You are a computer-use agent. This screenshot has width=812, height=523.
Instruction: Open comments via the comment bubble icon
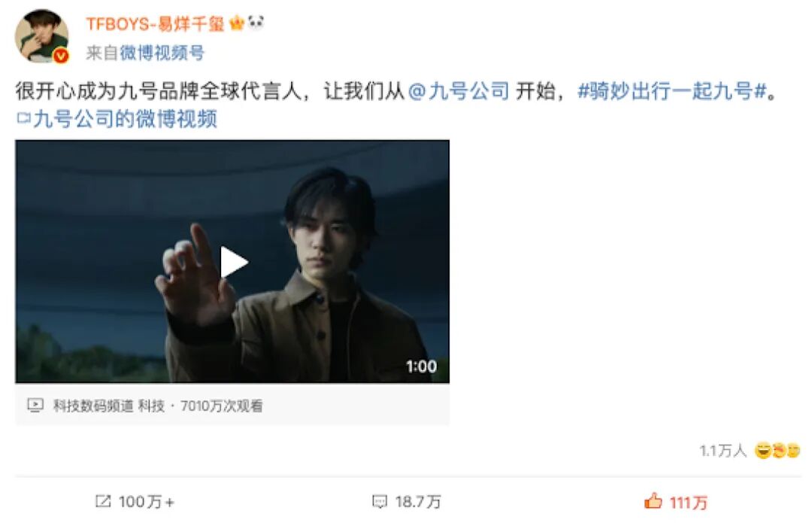pyautogui.click(x=380, y=501)
